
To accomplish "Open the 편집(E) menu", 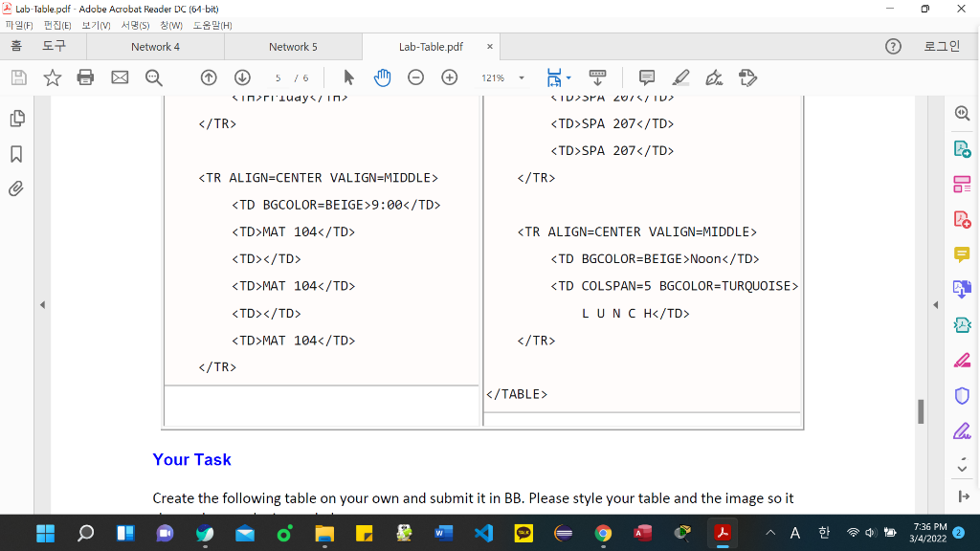I will pyautogui.click(x=56, y=25).
